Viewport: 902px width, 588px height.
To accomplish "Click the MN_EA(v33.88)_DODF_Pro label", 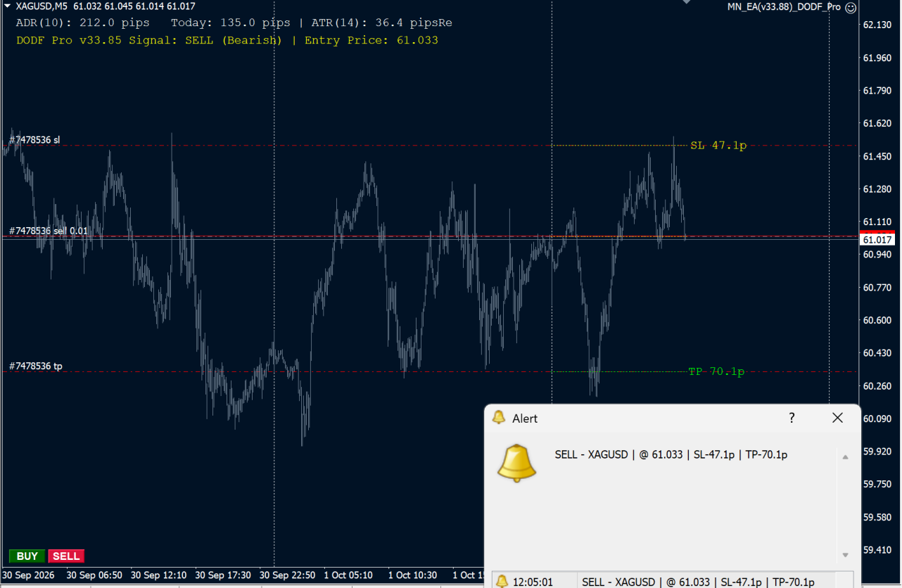I will [784, 7].
